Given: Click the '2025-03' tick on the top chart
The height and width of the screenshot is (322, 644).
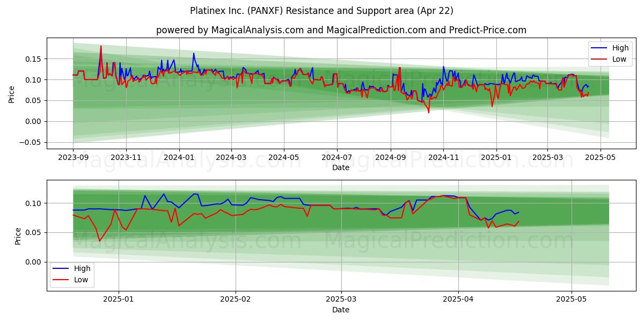Looking at the screenshot, I should pos(547,157).
